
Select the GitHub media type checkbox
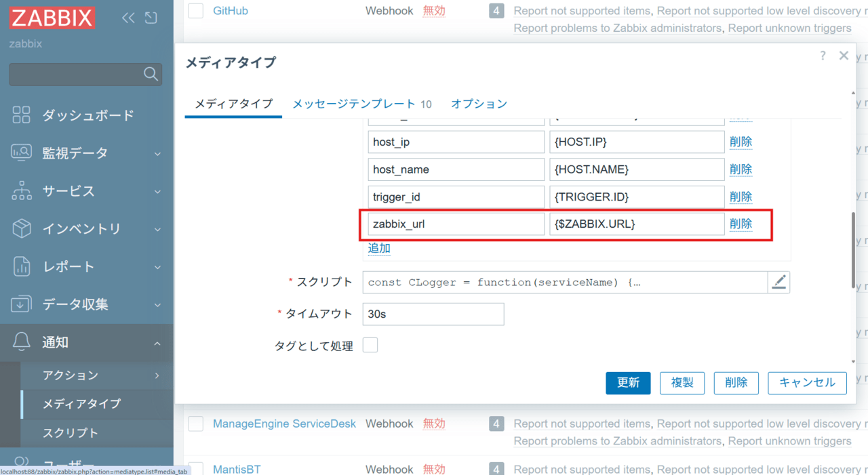196,11
